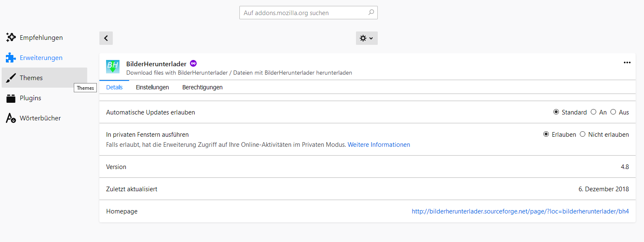Click the Plugins block icon
Screen dimensions: 644x242
[x=11, y=98]
